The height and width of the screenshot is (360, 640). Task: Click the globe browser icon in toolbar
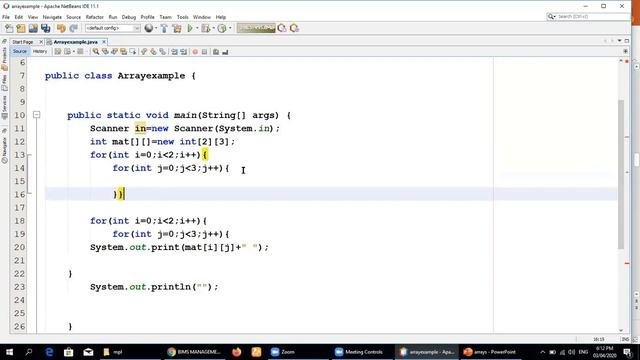[x=149, y=28]
